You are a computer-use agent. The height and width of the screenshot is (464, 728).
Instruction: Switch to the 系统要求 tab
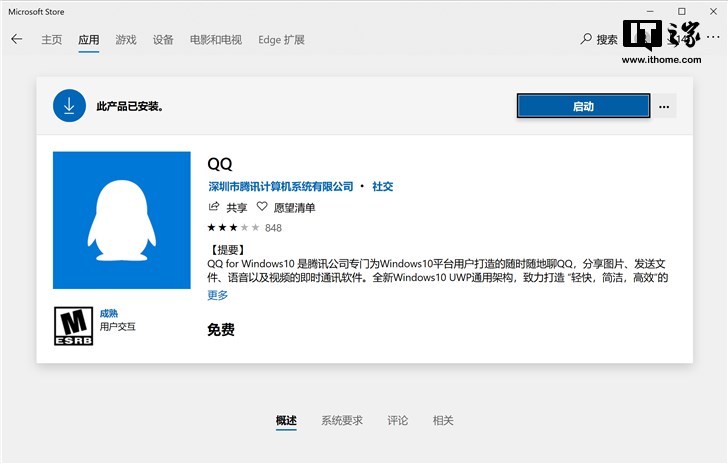click(342, 420)
